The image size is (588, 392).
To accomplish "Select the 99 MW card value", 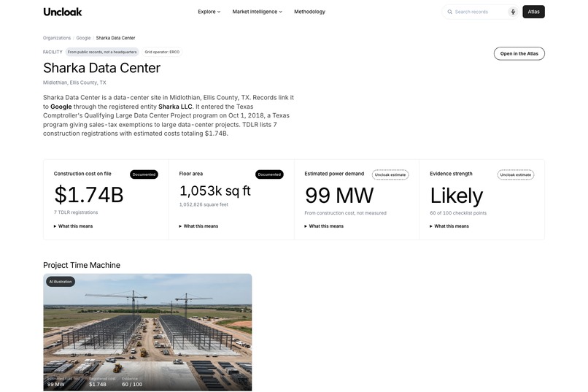I will click(339, 196).
